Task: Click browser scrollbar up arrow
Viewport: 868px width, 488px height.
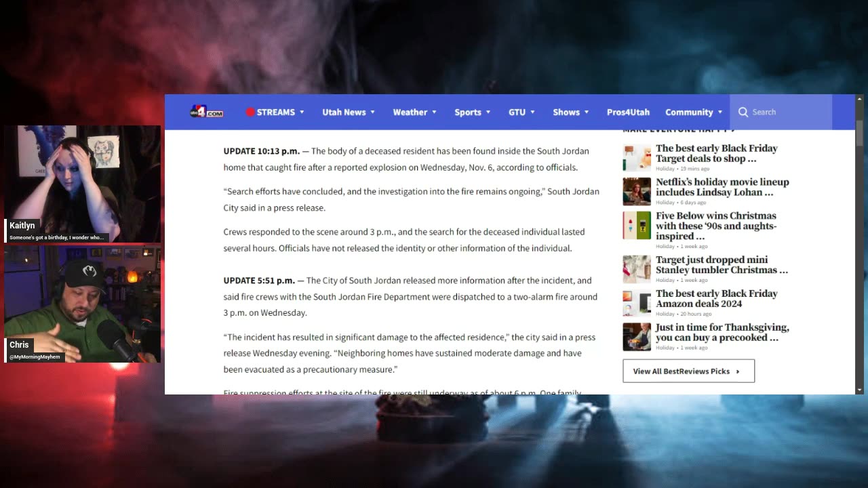Action: [860, 99]
